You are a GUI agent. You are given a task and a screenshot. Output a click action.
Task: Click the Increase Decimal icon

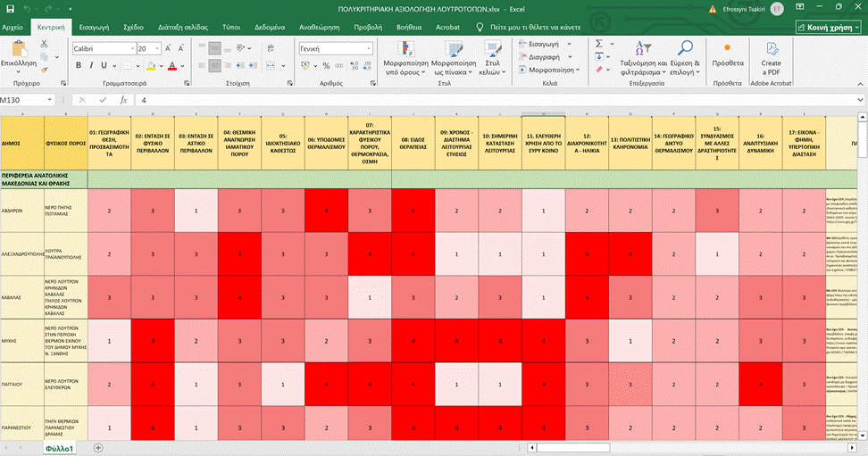[x=354, y=65]
